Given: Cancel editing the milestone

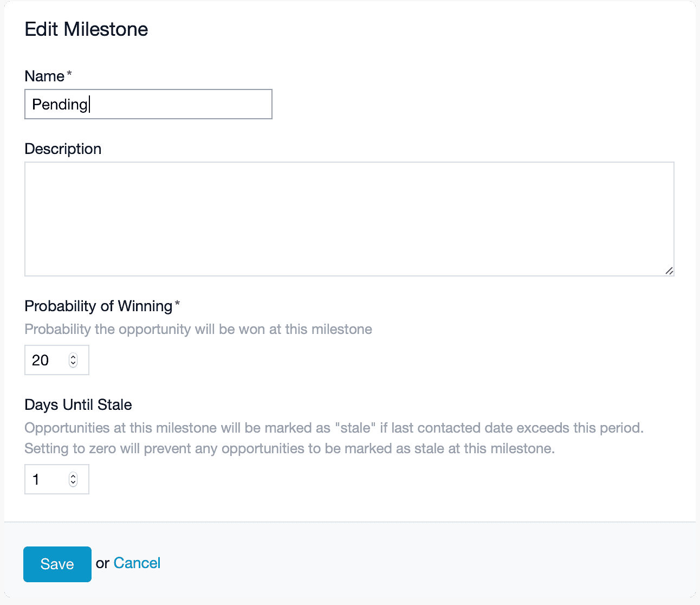Looking at the screenshot, I should click(x=137, y=563).
